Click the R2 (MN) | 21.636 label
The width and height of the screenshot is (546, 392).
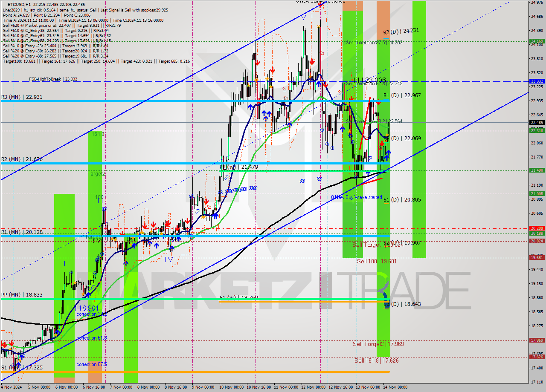click(22, 159)
